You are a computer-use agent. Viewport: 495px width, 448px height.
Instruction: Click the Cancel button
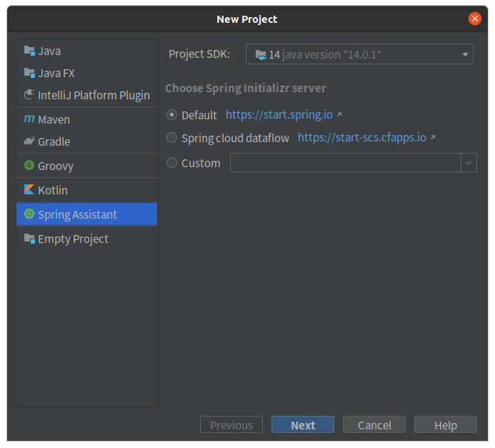click(374, 425)
